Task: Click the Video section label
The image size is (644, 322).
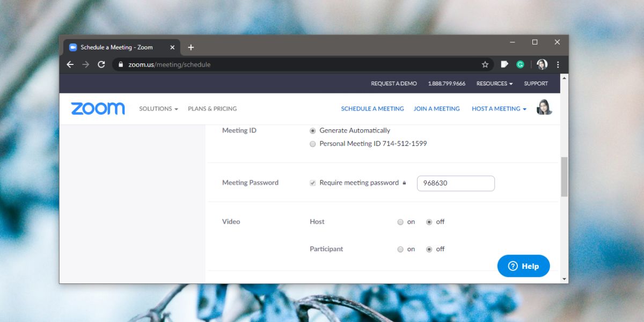Action: (231, 222)
